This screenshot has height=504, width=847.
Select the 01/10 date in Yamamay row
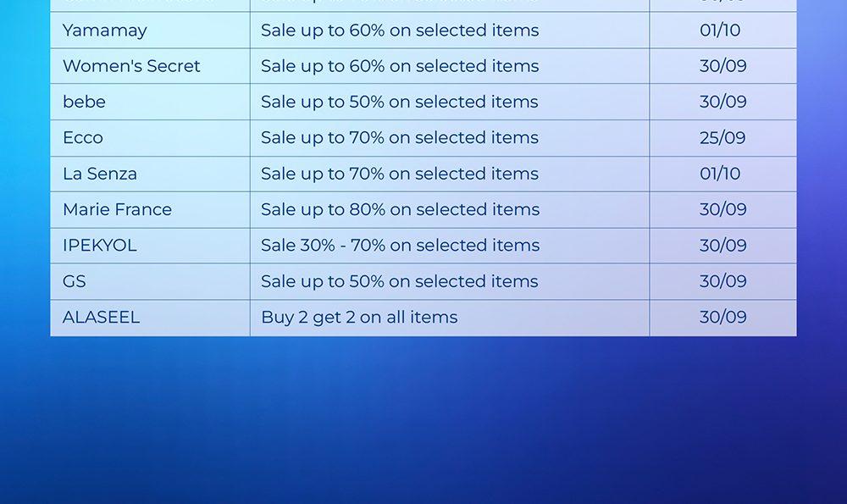[x=720, y=30]
